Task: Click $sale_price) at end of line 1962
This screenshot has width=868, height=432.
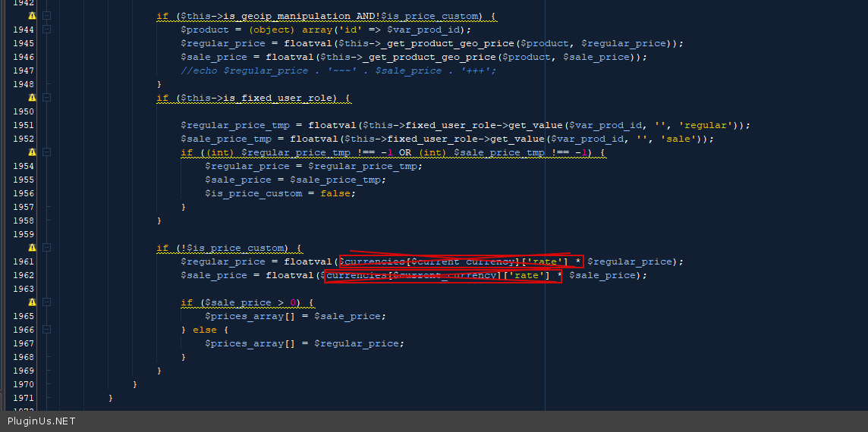Action: (605, 275)
